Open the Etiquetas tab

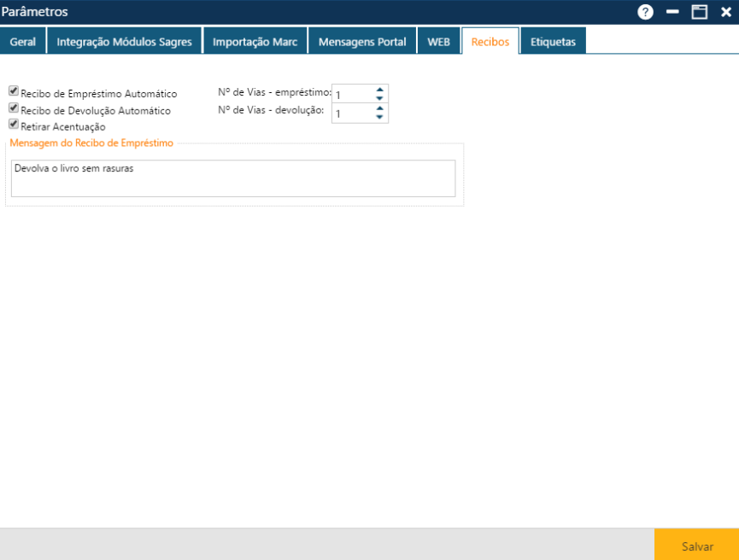(553, 39)
